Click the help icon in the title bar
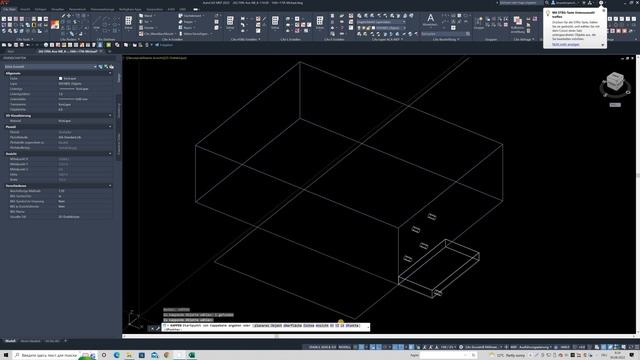The width and height of the screenshot is (640, 360). (x=601, y=3)
